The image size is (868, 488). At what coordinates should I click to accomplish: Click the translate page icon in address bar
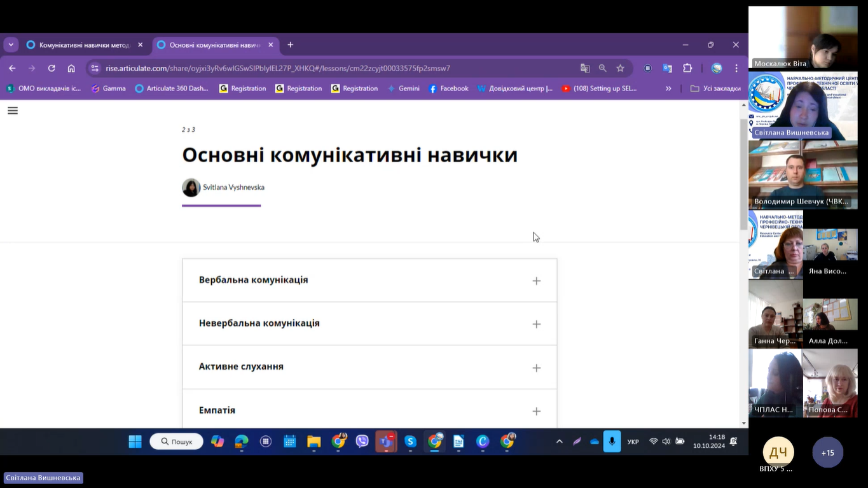(585, 68)
